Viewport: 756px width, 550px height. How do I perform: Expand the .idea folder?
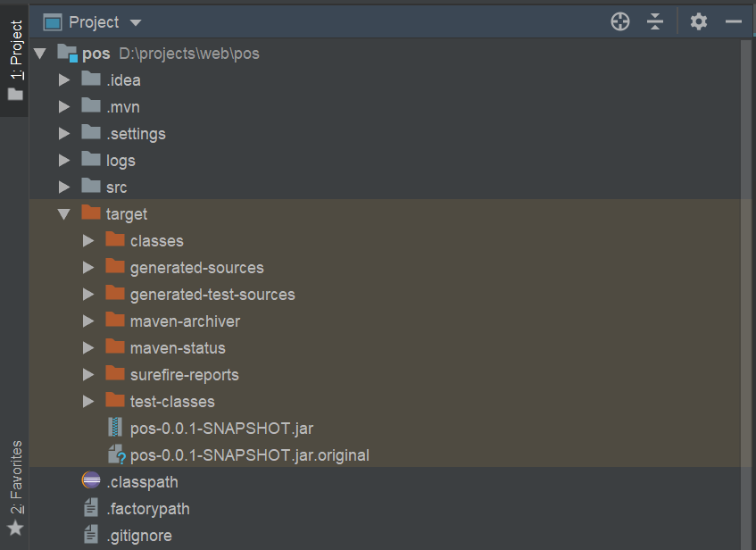63,79
